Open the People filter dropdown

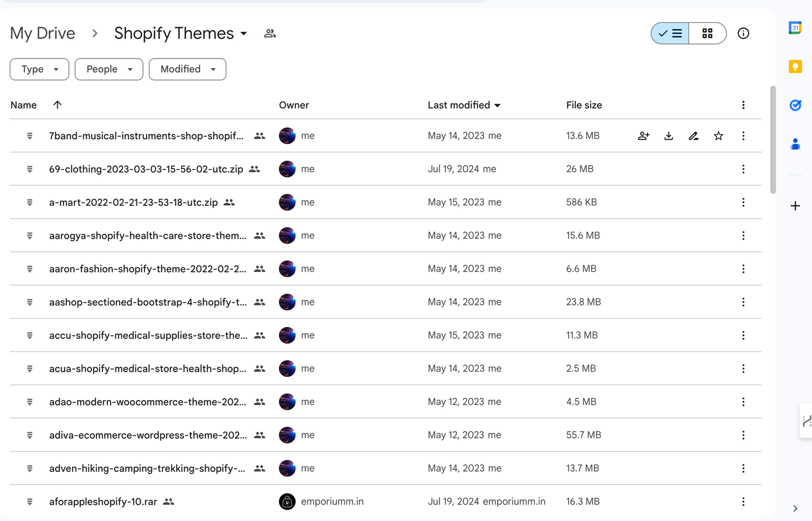click(x=109, y=69)
